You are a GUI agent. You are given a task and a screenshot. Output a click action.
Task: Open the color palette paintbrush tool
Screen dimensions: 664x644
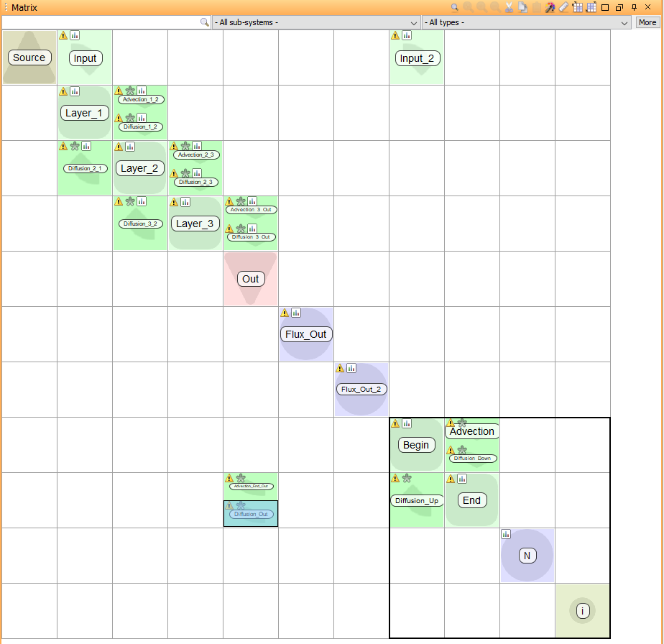(x=550, y=7)
